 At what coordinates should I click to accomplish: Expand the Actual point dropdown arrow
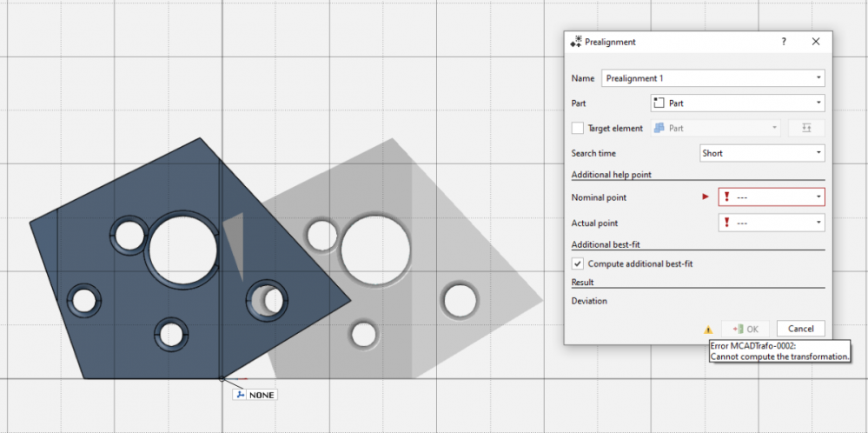point(818,223)
